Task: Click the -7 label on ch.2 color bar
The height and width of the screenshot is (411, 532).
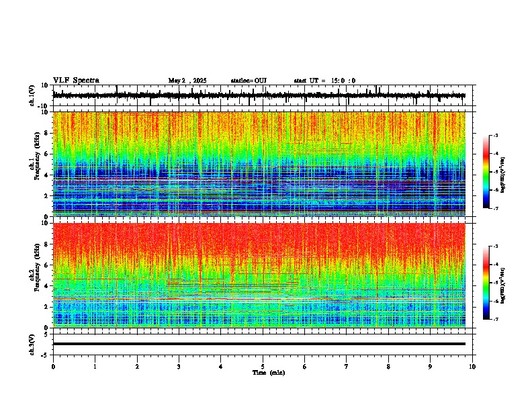Action: pos(495,319)
